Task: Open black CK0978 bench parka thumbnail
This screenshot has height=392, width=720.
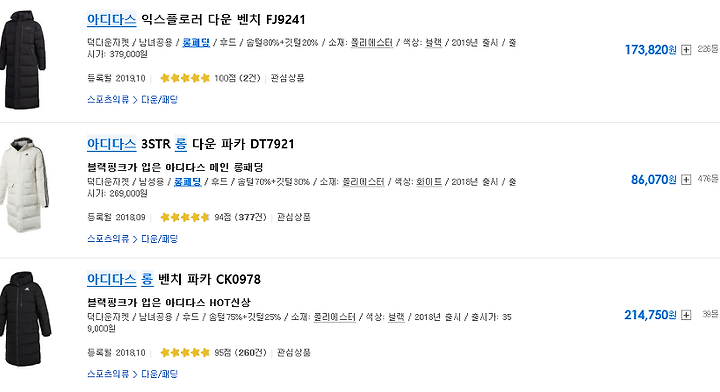Action: pyautogui.click(x=25, y=319)
